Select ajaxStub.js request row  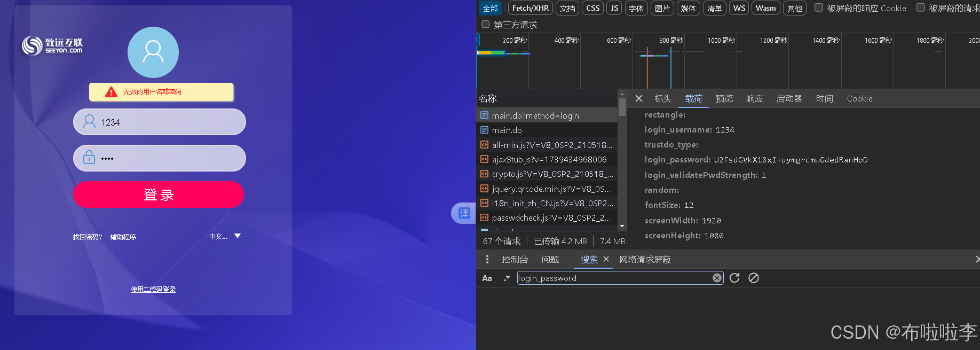point(547,159)
